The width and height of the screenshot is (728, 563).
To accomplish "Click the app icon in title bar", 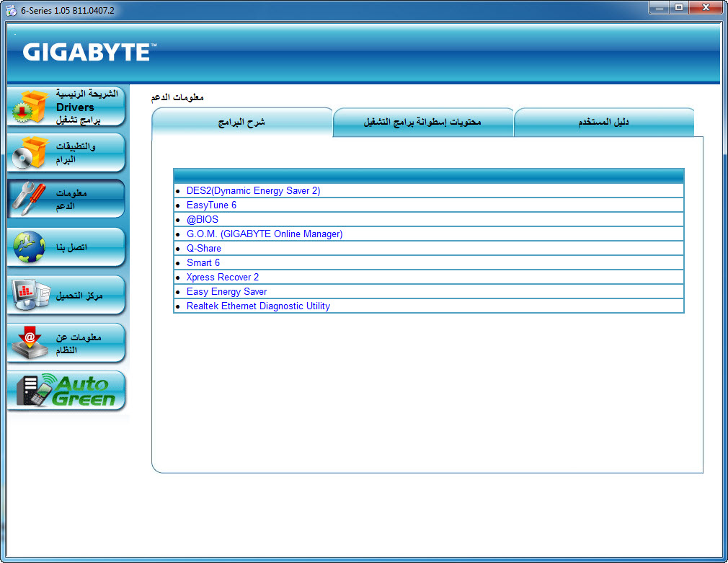I will 11,10.
